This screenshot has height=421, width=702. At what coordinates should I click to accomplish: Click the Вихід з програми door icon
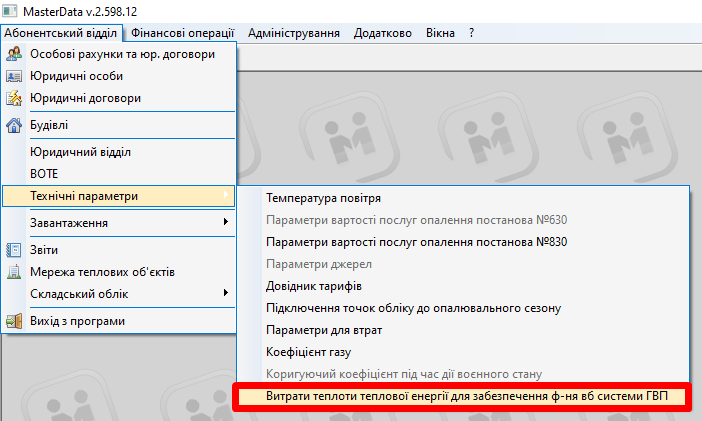tap(14, 321)
